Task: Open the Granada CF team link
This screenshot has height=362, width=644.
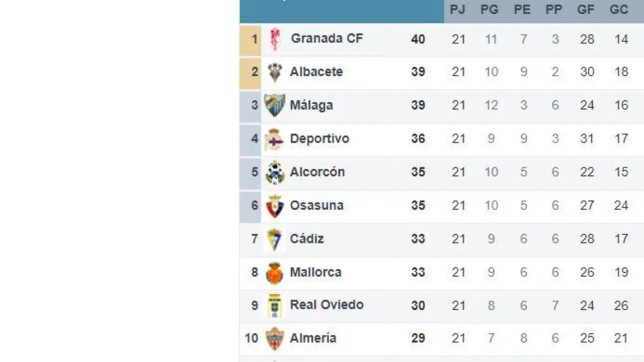Action: [327, 39]
